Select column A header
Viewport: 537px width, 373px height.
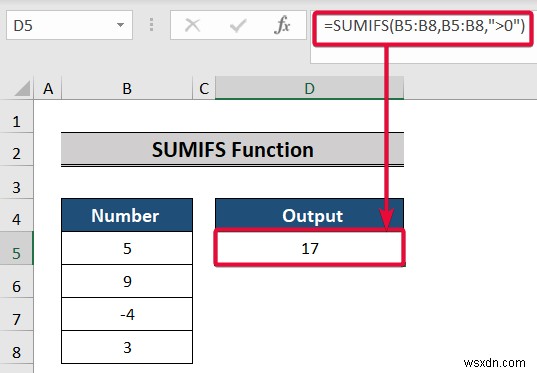[x=48, y=89]
